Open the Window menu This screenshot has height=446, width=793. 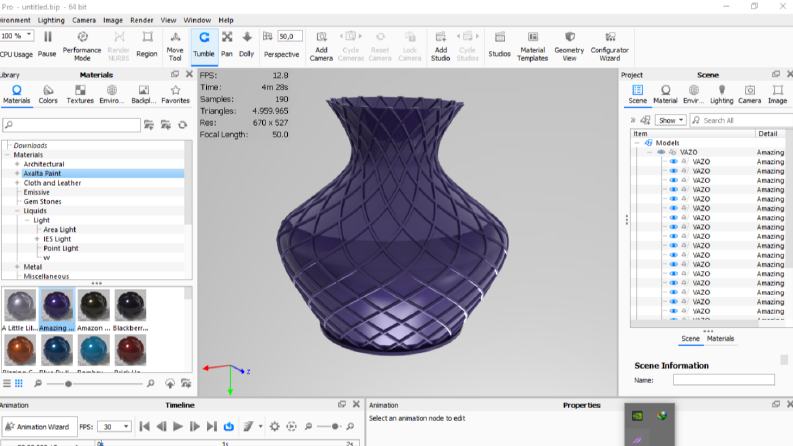(197, 20)
